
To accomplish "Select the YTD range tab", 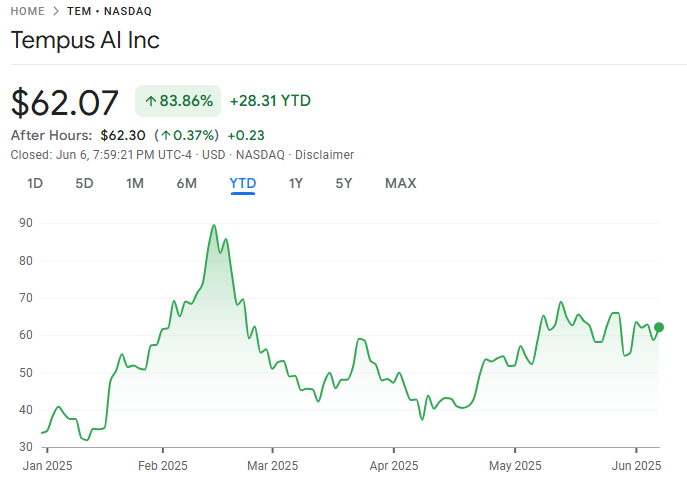I will pos(243,183).
